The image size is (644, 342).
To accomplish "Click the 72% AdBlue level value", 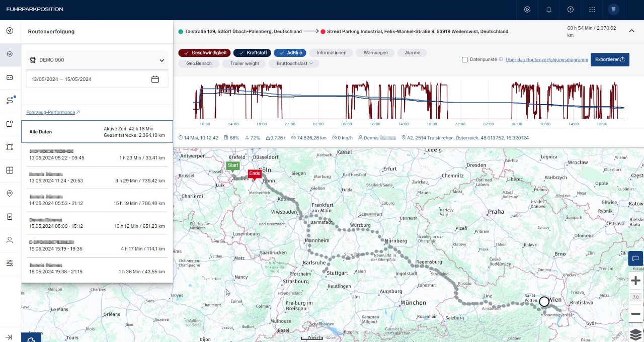I will [255, 138].
